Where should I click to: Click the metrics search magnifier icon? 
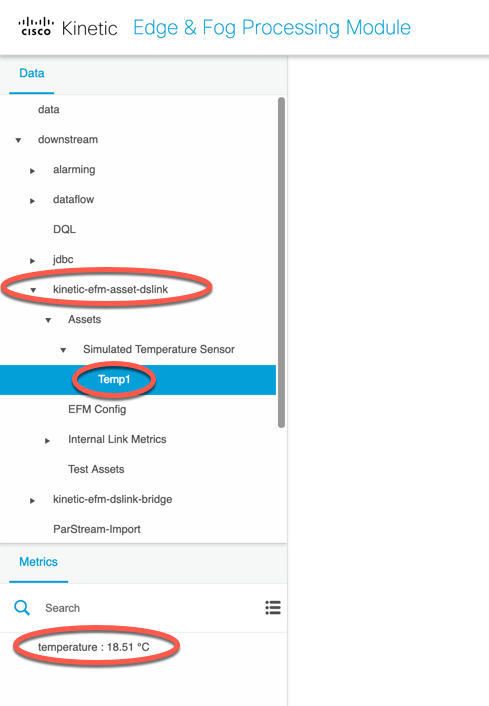pyautogui.click(x=22, y=607)
